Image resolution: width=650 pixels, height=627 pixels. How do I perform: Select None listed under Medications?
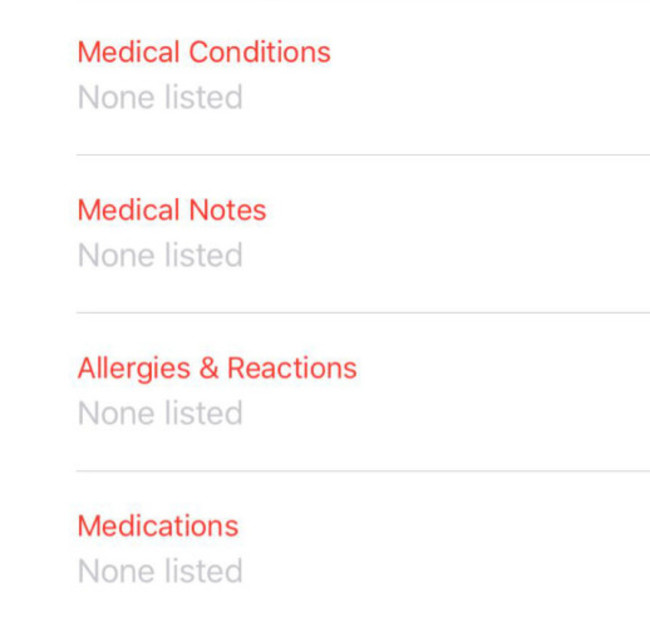160,572
